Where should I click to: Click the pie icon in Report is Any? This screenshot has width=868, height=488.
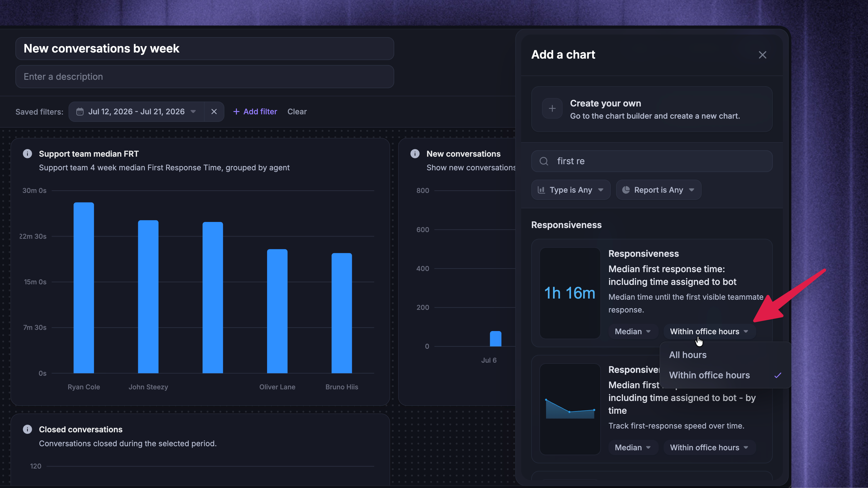[x=626, y=190]
